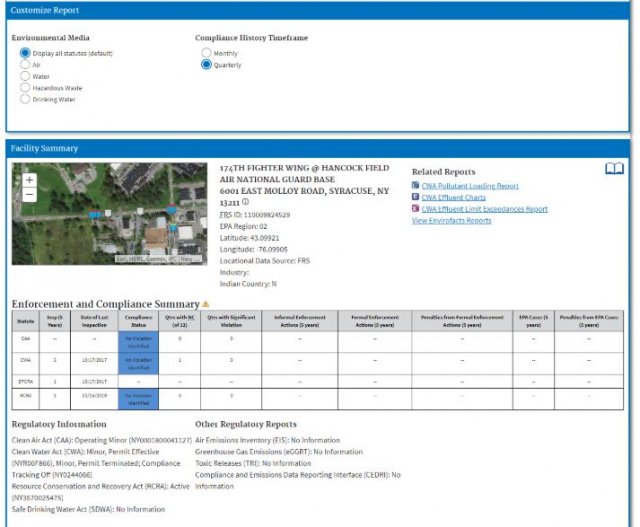Image resolution: width=640 pixels, height=527 pixels.
Task: Open CWA Effluent Limit Exceedances Report link
Action: pos(484,209)
